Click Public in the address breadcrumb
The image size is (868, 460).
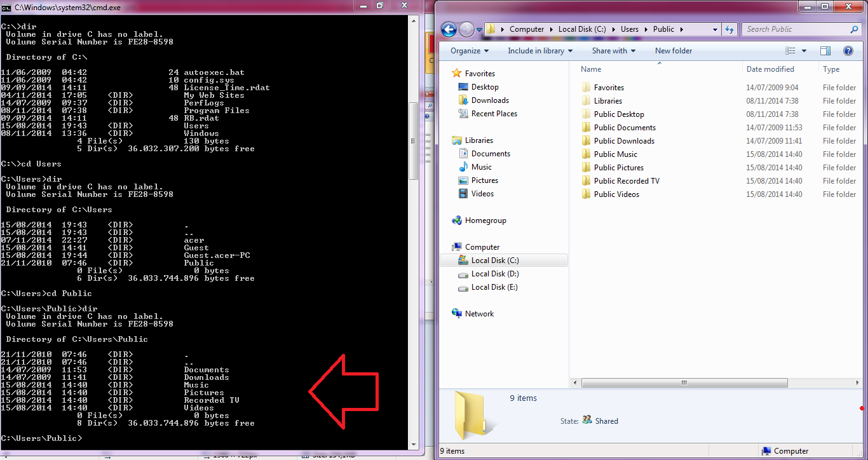[x=663, y=29]
